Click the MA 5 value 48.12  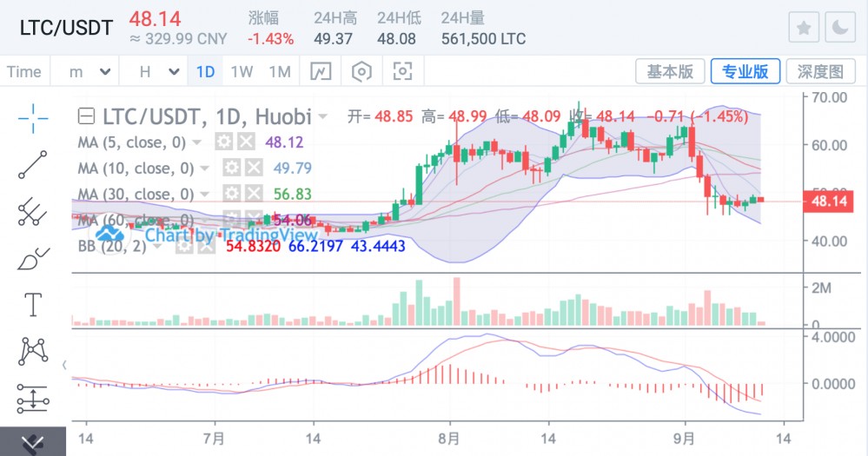click(x=284, y=142)
